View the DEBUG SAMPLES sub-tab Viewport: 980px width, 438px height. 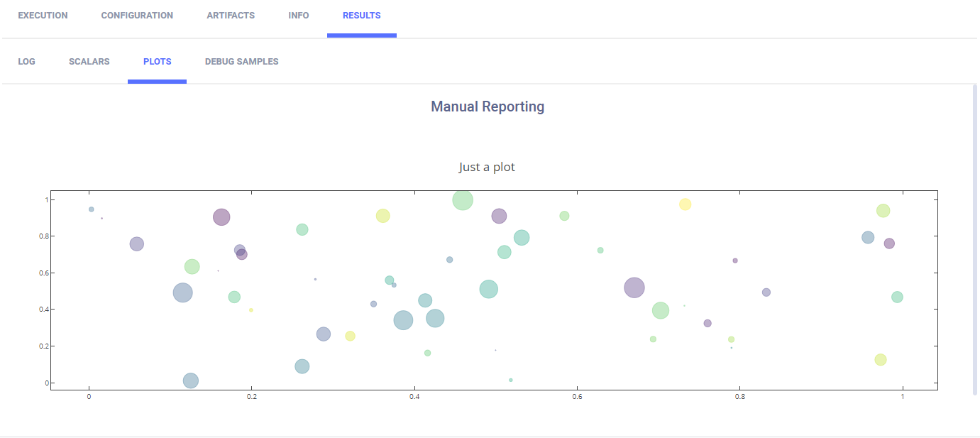tap(241, 62)
